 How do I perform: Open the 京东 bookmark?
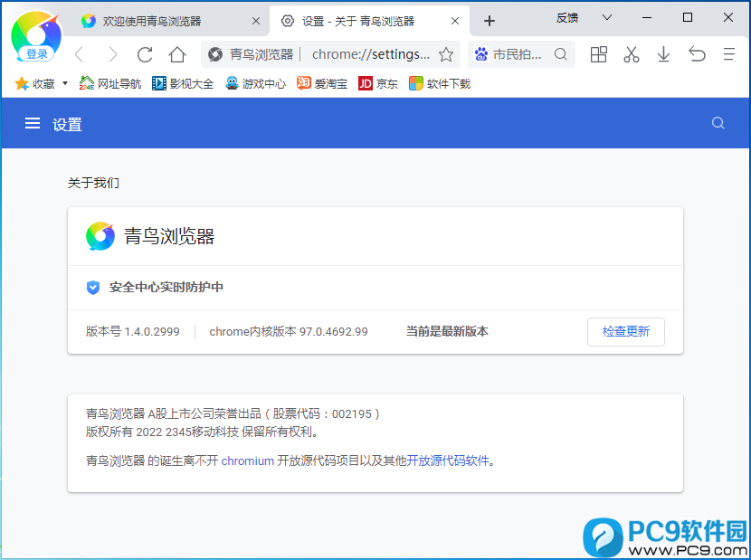(x=378, y=84)
